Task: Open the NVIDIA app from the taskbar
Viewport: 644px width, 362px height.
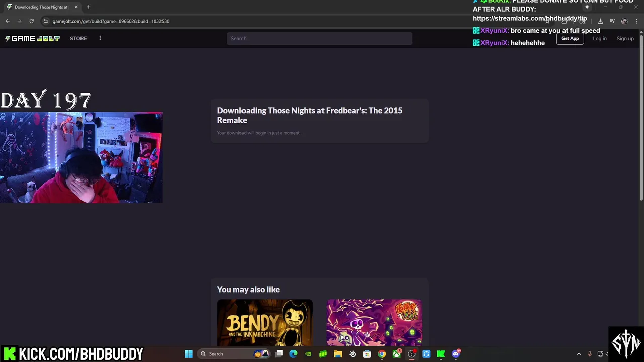Action: (308, 354)
